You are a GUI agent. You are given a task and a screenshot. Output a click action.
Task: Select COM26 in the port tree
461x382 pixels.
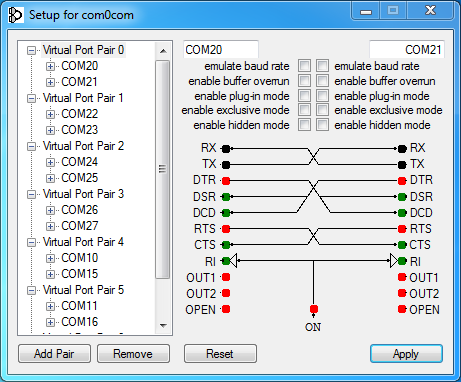pos(80,210)
